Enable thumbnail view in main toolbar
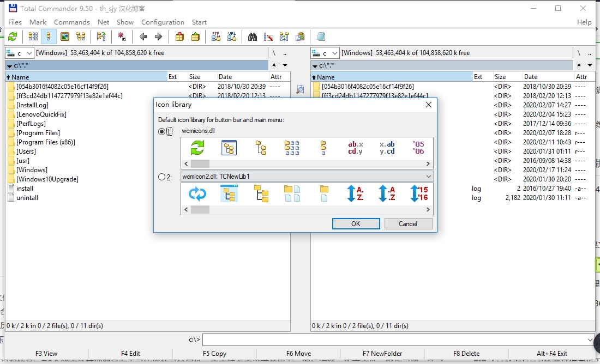Image resolution: width=600 pixels, height=364 pixels. 65,37
